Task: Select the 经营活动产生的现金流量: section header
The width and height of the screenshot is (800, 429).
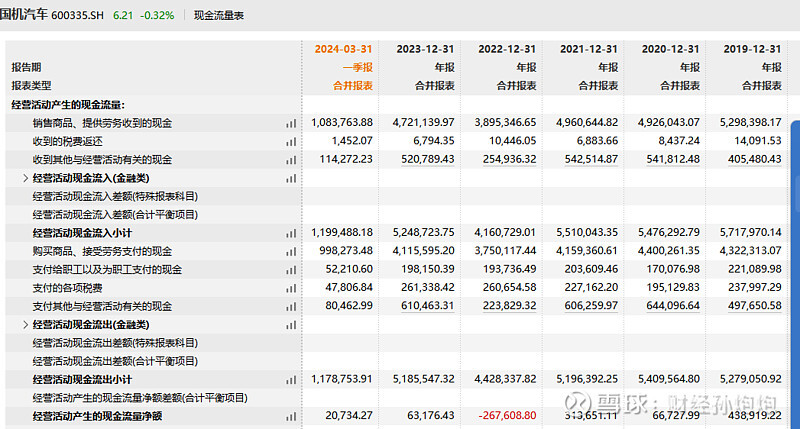Action: pyautogui.click(x=68, y=105)
